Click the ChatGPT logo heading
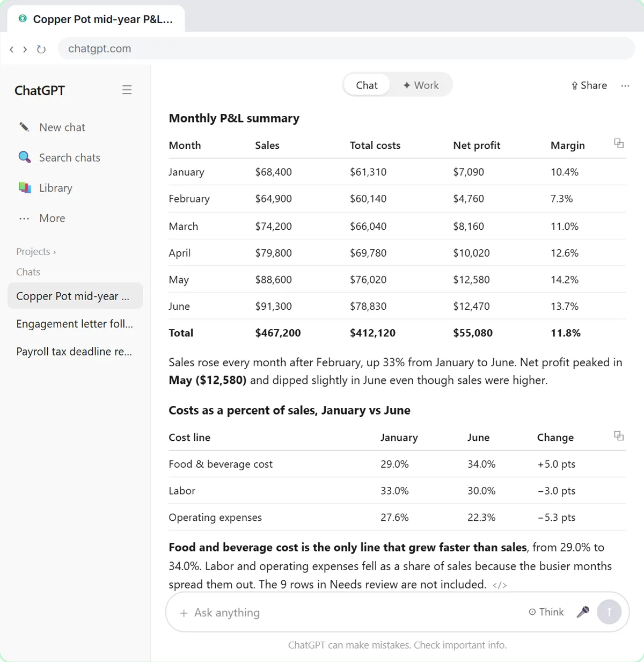644x662 pixels. coord(40,90)
